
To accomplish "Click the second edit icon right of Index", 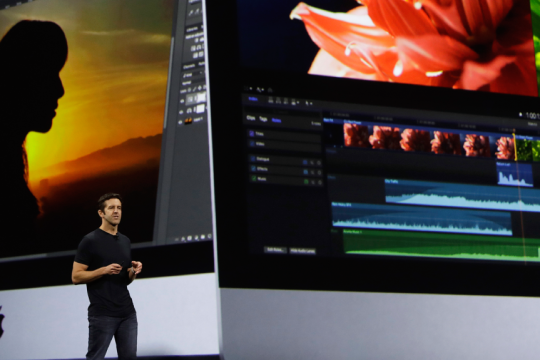I will point(278,101).
